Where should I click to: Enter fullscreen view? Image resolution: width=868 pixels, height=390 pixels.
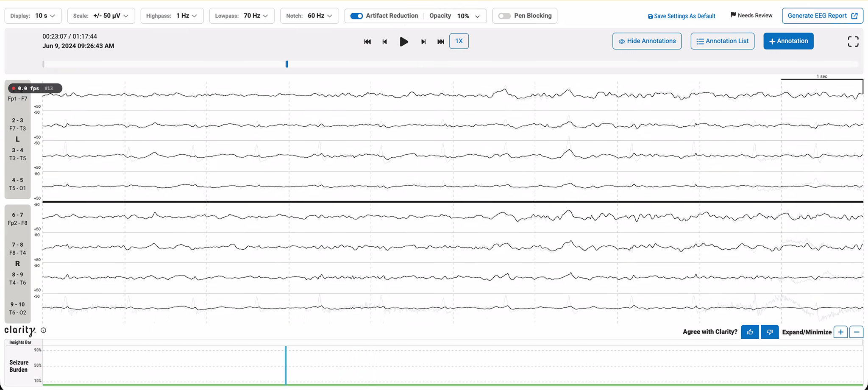click(x=853, y=41)
